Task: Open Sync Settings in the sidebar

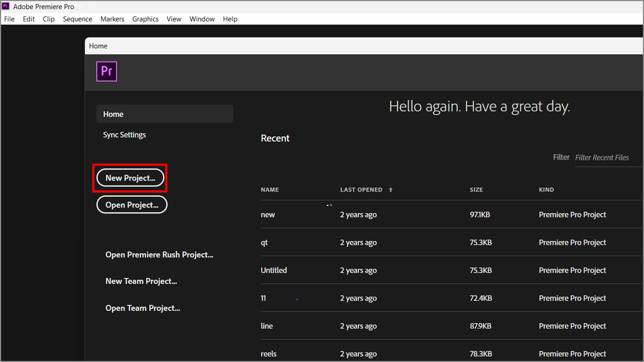Action: [125, 135]
